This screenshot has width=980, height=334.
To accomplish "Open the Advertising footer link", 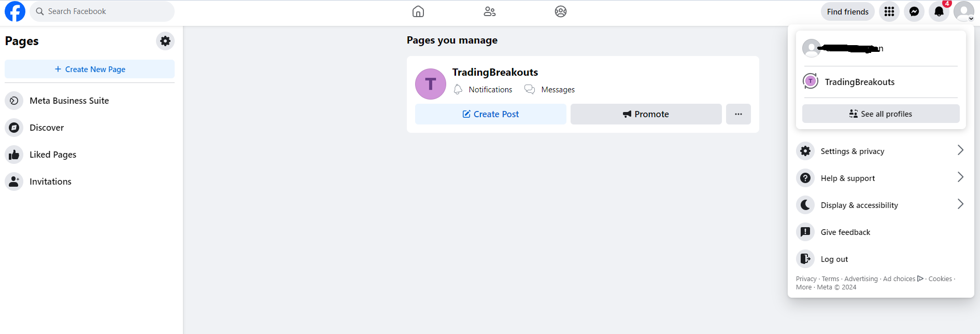I will click(861, 279).
